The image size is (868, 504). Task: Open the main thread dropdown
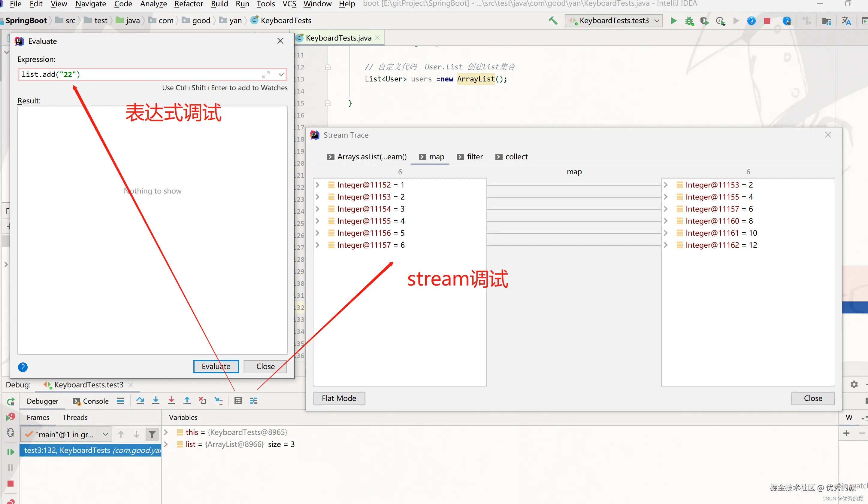click(65, 434)
